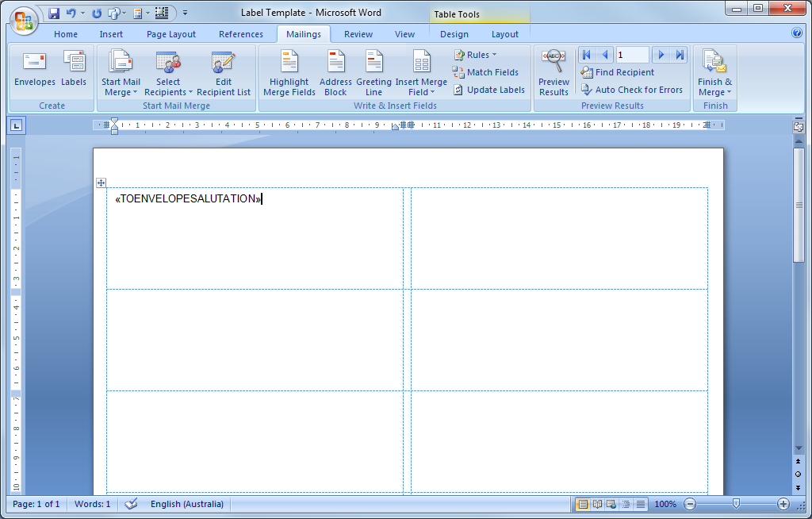
Task: Open Table Tools Design tab
Action: click(x=454, y=34)
